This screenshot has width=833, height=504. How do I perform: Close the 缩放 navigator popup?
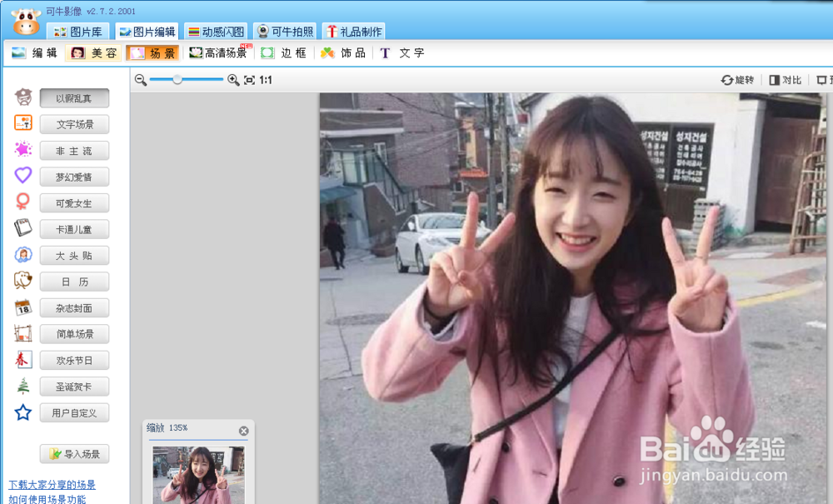[x=243, y=430]
